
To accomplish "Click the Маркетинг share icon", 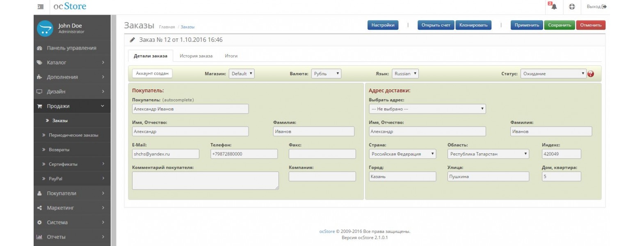I will point(39,208).
